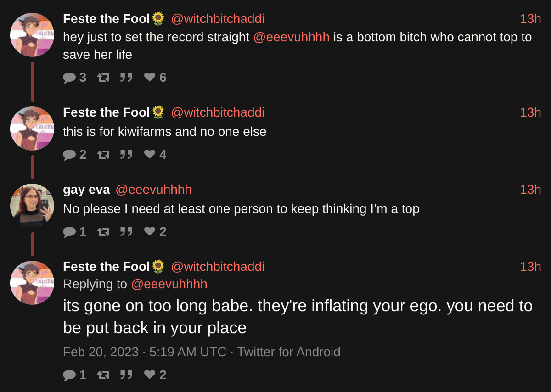
Task: Retweet the last tweet in thread
Action: pos(103,375)
